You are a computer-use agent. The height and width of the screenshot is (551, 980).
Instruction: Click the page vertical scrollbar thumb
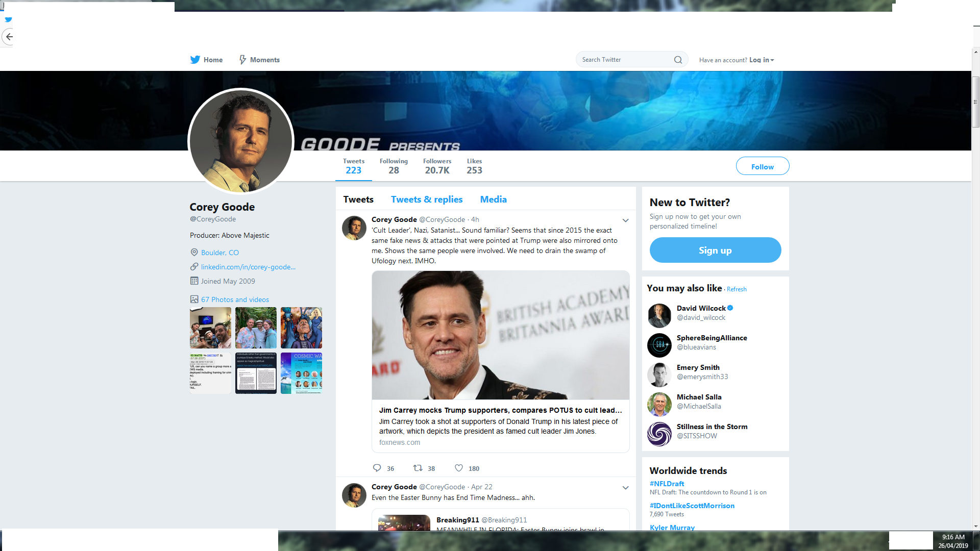point(975,102)
